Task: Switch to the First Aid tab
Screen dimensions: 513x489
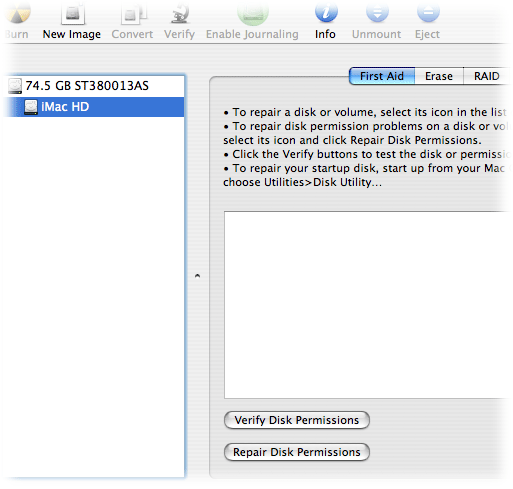Action: 382,76
